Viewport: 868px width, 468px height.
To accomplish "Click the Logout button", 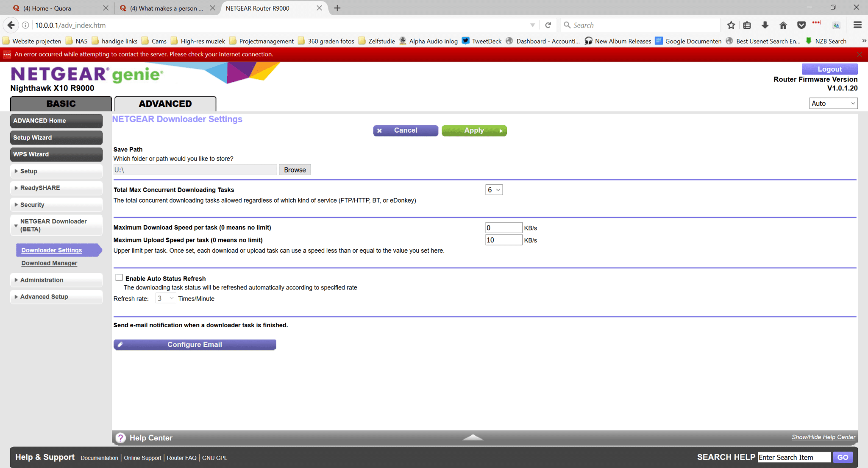I will (x=829, y=69).
